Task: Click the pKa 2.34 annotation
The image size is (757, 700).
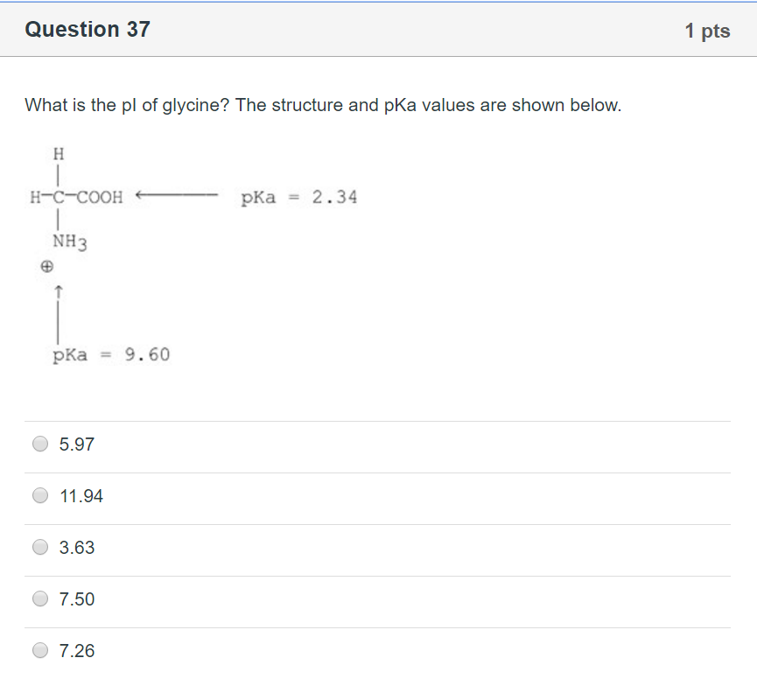Action: (298, 197)
